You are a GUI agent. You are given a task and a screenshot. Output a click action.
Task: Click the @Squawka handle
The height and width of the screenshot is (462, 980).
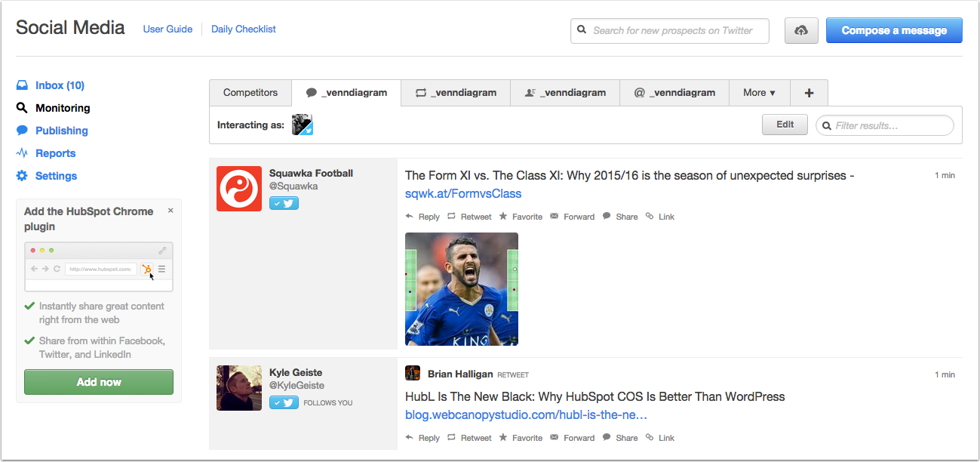293,186
